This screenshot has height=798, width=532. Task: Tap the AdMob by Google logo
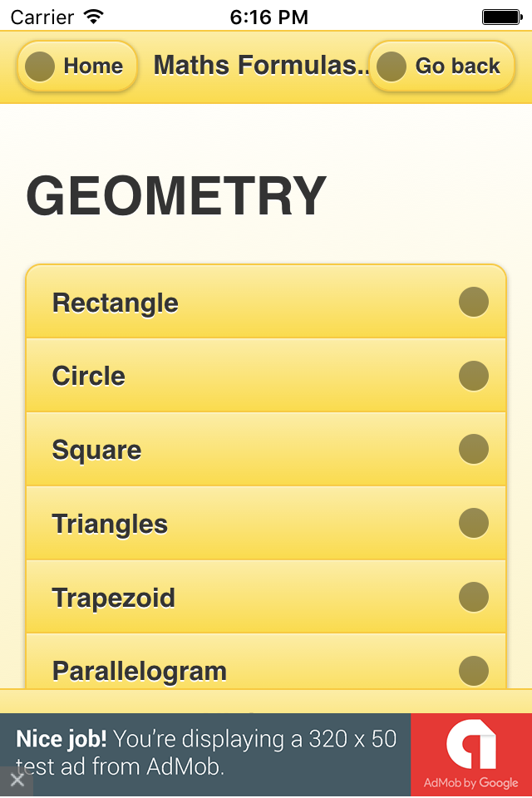pyautogui.click(x=470, y=755)
